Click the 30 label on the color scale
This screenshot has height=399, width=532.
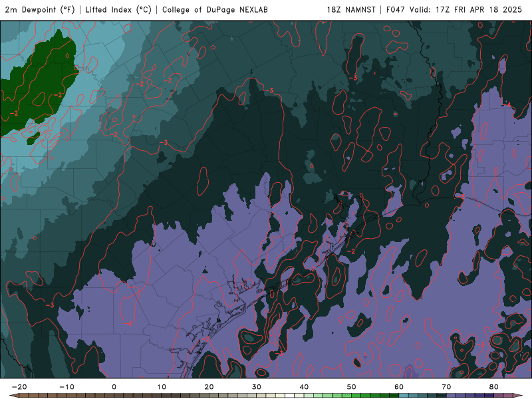[x=257, y=387]
